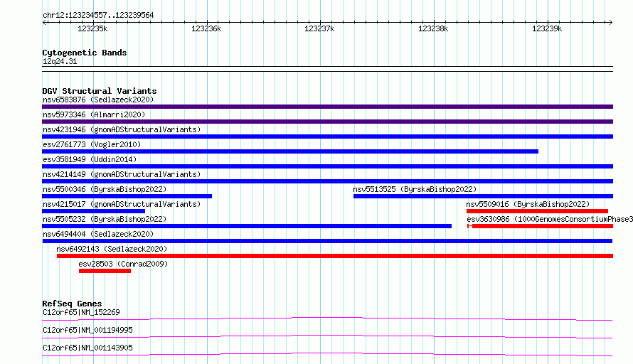This screenshot has width=633, height=364.
Task: Click the C12orf65|NM_152269 gene label
Action: click(x=81, y=312)
